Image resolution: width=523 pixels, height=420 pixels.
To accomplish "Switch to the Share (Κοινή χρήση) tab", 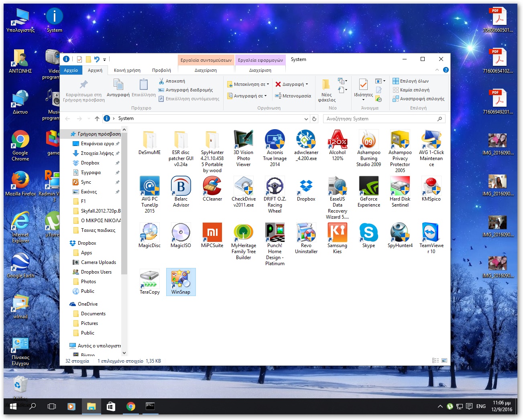I will click(127, 70).
